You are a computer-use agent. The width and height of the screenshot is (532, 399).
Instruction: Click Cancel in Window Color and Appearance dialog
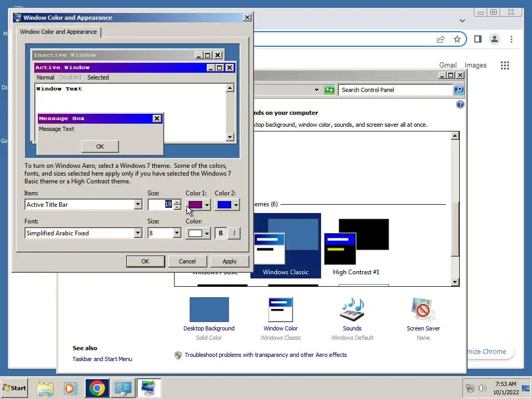pos(187,261)
